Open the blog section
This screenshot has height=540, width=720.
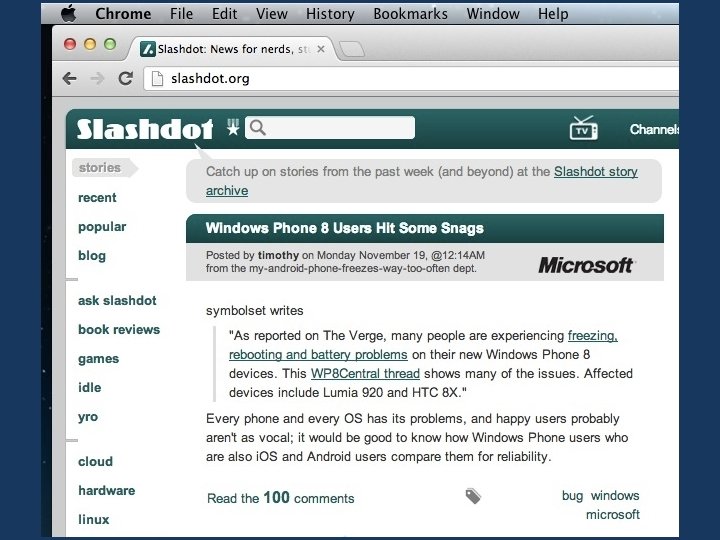point(92,256)
